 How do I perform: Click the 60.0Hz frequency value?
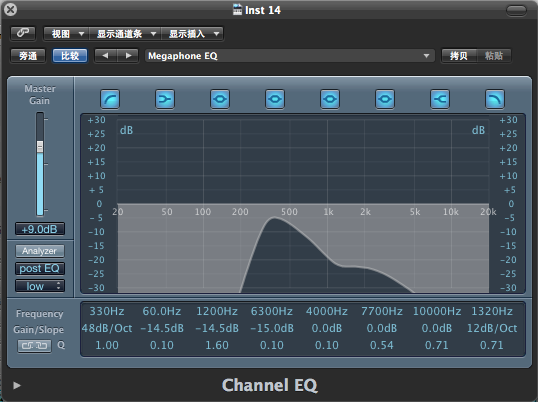pos(162,311)
